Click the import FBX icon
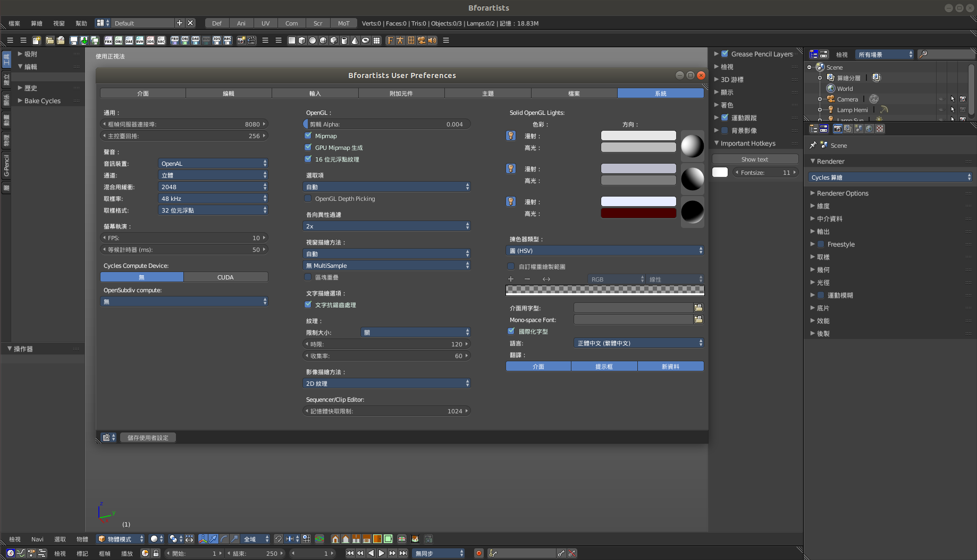Screen dimensions: 977x560 pos(108,40)
